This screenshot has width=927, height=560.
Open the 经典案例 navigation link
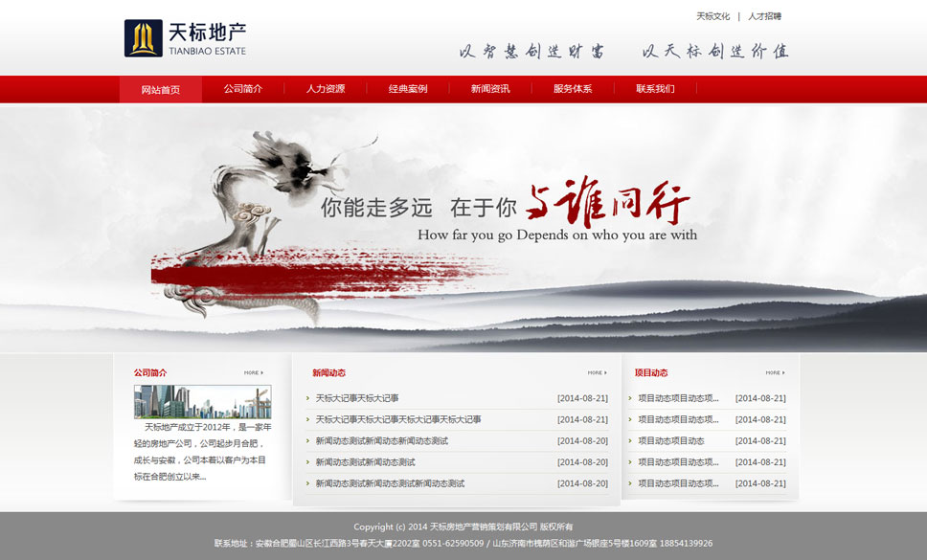point(407,89)
